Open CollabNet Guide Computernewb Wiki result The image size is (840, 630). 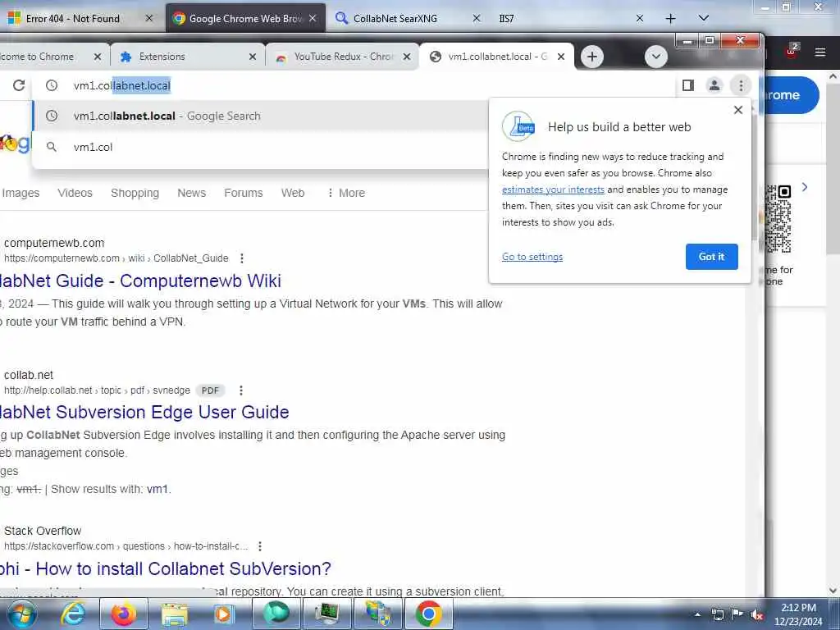[140, 281]
